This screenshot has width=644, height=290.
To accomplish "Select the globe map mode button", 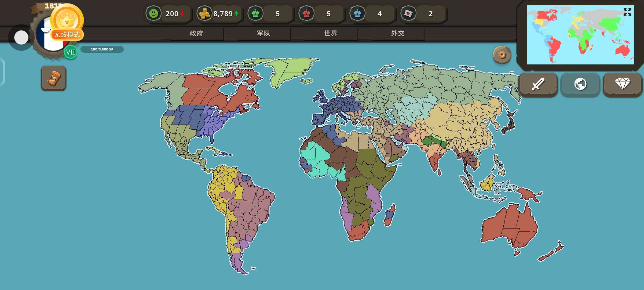I will tap(580, 84).
